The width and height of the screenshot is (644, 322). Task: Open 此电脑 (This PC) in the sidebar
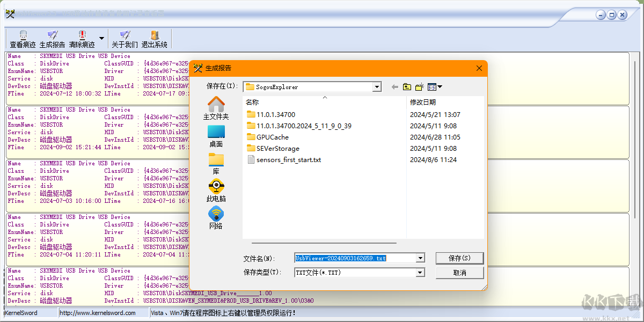tap(216, 191)
